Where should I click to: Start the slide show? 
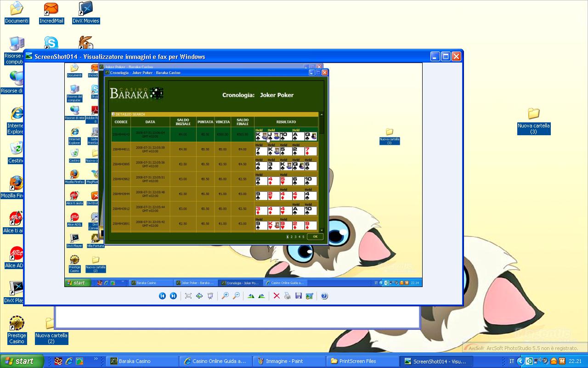210,296
